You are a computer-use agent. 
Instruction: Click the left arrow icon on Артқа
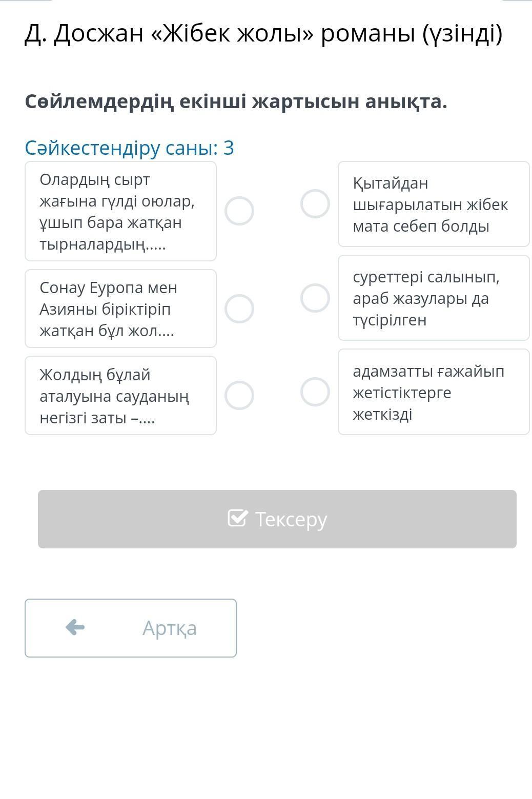75,627
